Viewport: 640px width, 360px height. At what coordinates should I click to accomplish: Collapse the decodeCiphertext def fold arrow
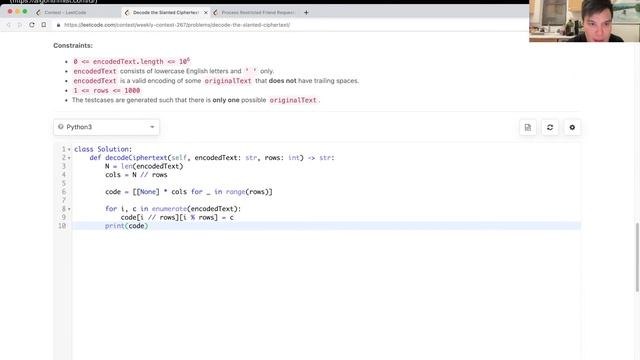69,158
